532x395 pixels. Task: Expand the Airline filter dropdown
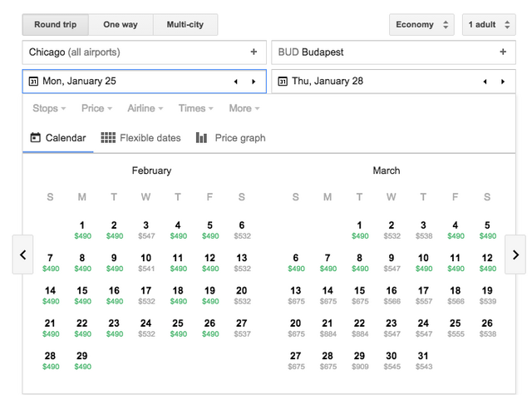(x=145, y=109)
